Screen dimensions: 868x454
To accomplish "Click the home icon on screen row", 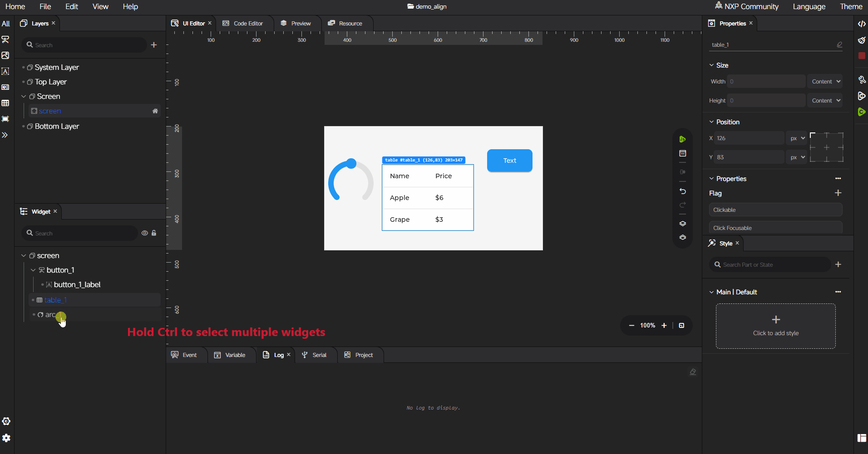I will point(155,111).
